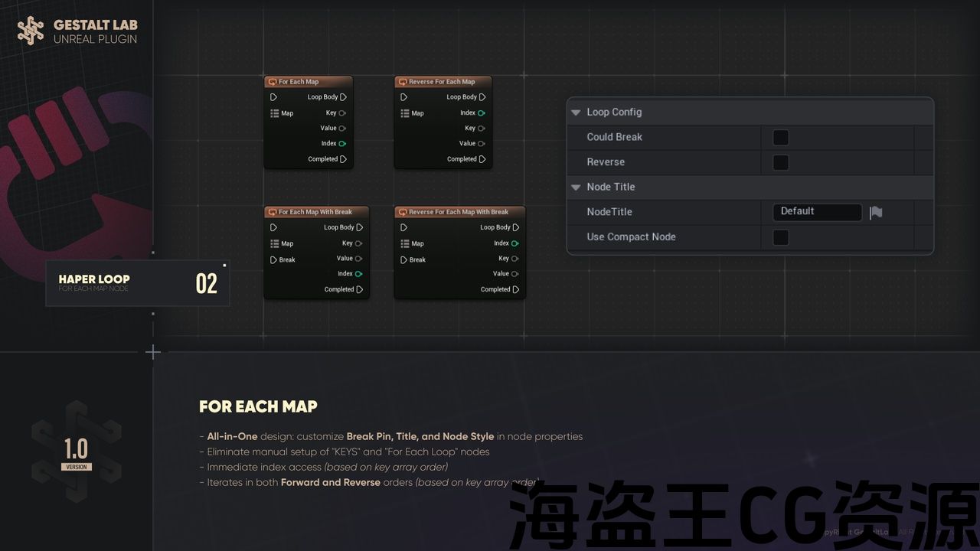
Task: Click the NodeTitle Default text field
Action: coord(816,212)
